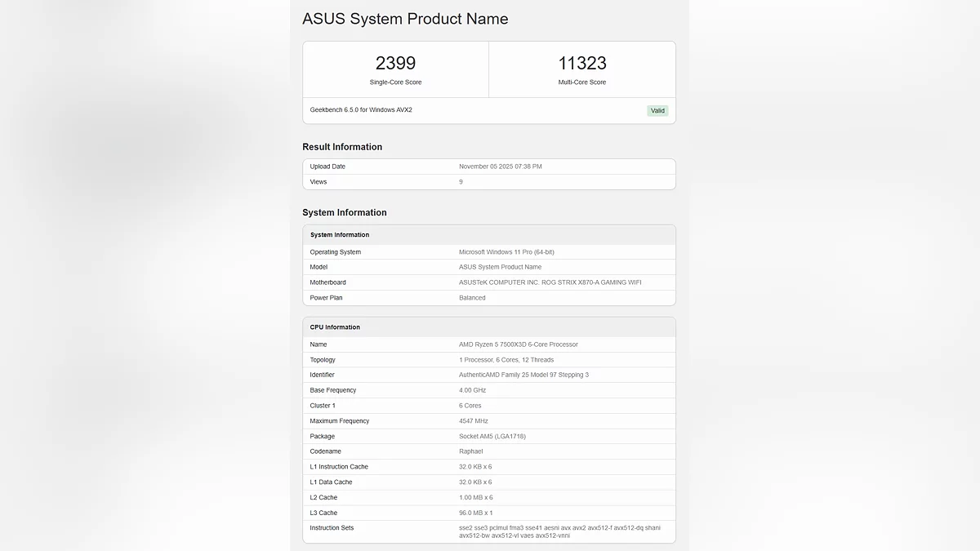
Task: Click the Result Information heading
Action: (342, 147)
